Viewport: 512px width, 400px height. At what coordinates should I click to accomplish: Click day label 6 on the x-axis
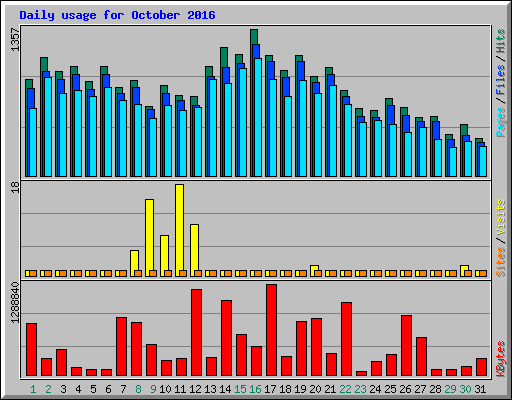coord(108,389)
